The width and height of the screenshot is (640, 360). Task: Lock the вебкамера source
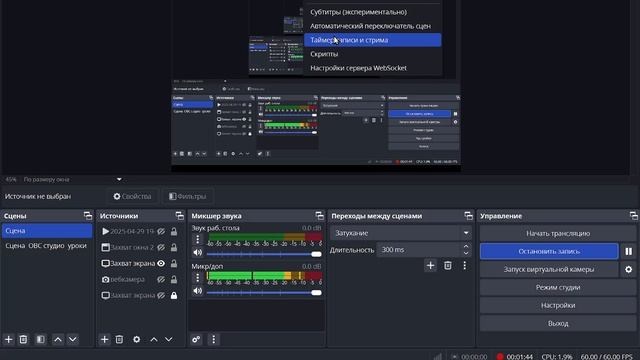174,280
